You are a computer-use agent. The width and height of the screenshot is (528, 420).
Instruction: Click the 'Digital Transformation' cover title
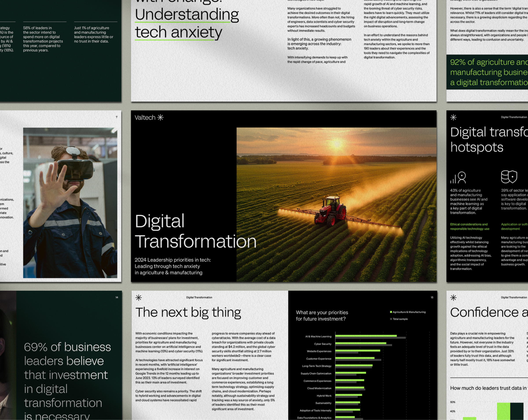coord(195,231)
